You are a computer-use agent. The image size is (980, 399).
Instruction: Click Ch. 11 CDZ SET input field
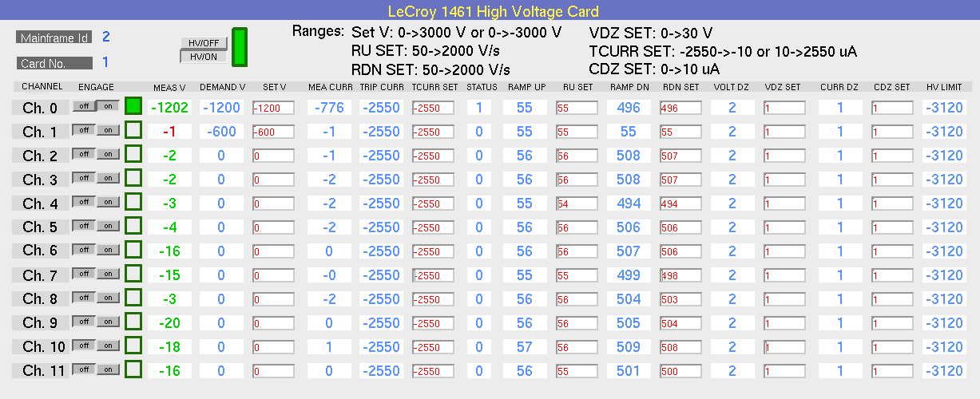pos(892,371)
